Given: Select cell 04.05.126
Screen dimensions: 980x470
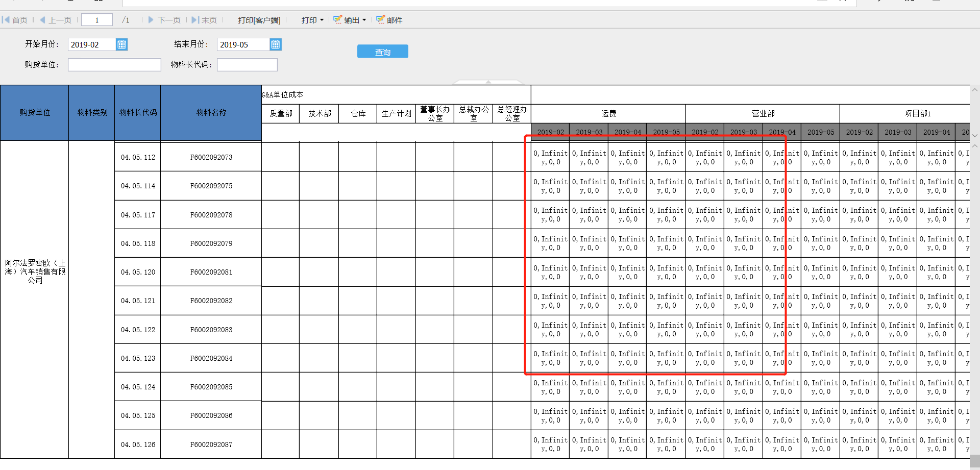Looking at the screenshot, I should (x=138, y=444).
